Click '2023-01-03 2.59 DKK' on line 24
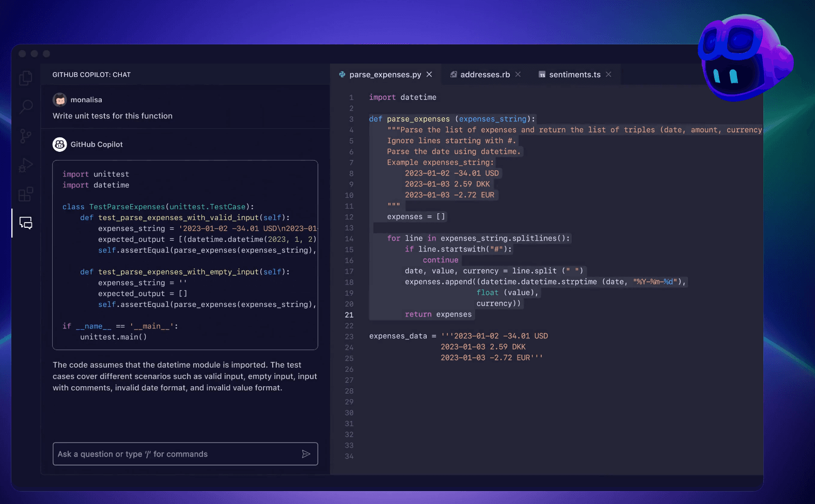The width and height of the screenshot is (815, 504). click(483, 346)
